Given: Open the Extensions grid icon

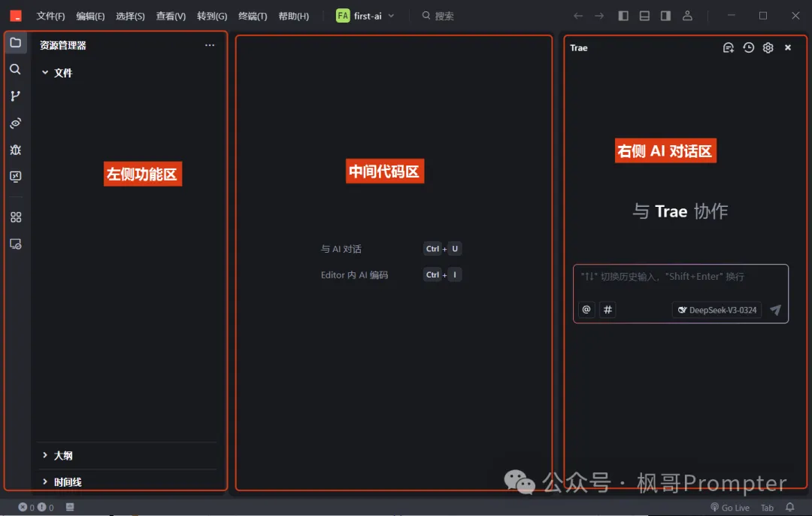Looking at the screenshot, I should (x=16, y=217).
